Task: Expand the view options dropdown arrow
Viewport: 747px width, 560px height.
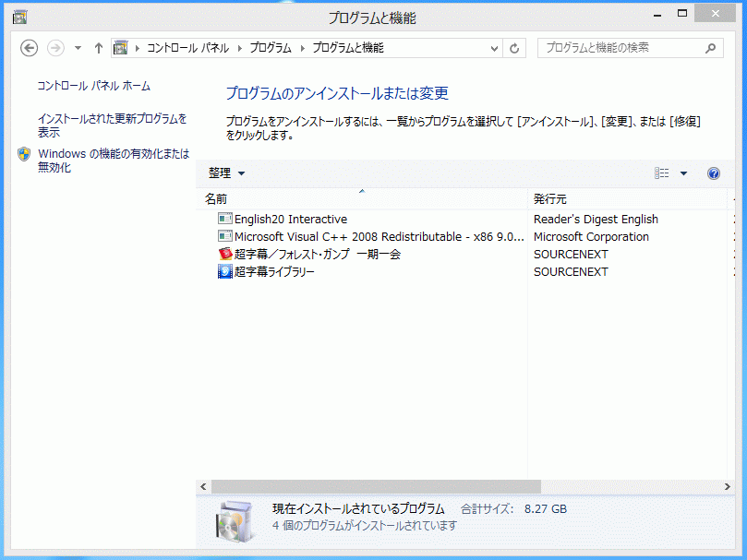Action: click(683, 173)
